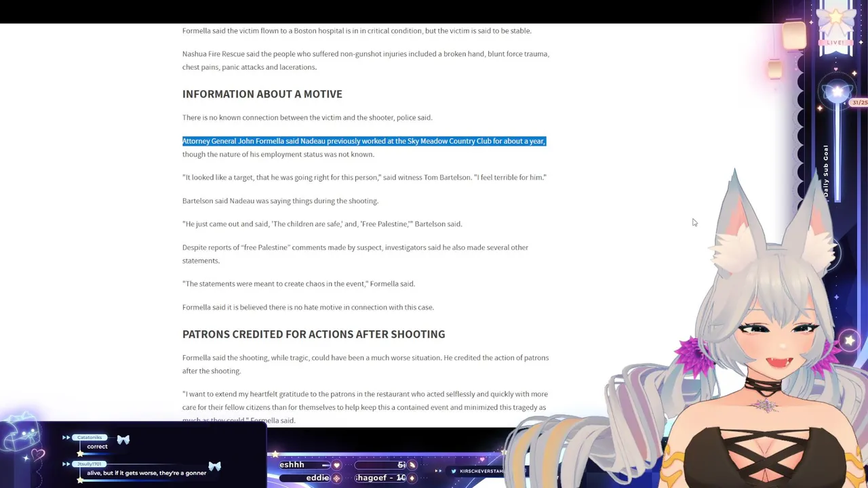The height and width of the screenshot is (488, 868).
Task: Click the icon beside the 'hagoef - 10' label
Action: pyautogui.click(x=412, y=478)
